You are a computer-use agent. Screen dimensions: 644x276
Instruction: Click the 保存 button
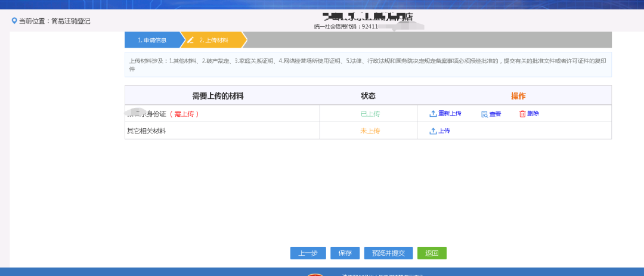tap(345, 253)
